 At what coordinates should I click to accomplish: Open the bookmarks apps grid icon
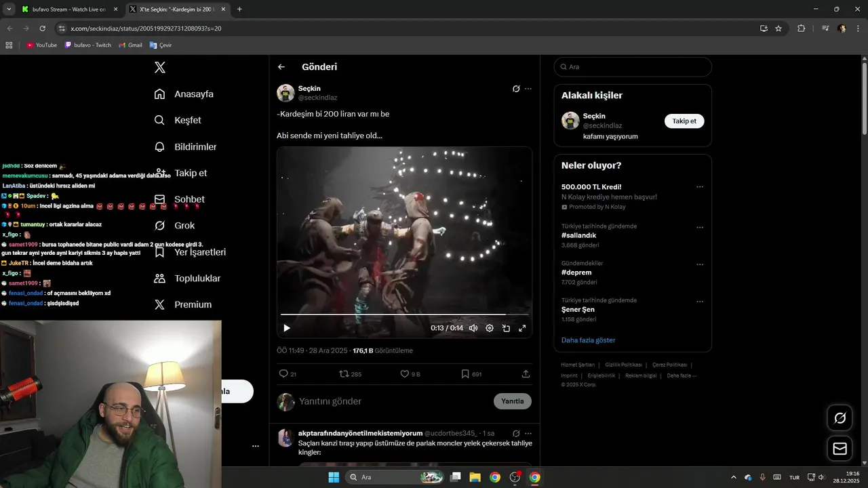tap(9, 45)
